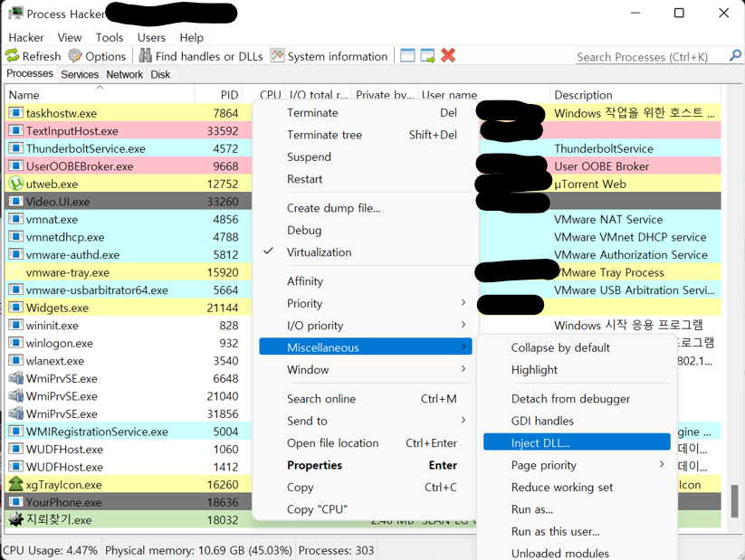Select Inject DLL... in submenu
This screenshot has height=560, width=745.
pos(577,442)
